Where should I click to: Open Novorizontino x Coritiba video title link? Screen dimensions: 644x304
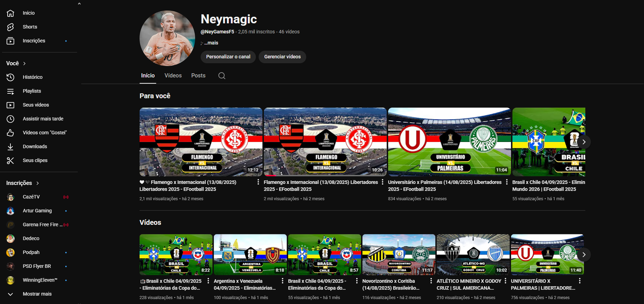[391, 284]
